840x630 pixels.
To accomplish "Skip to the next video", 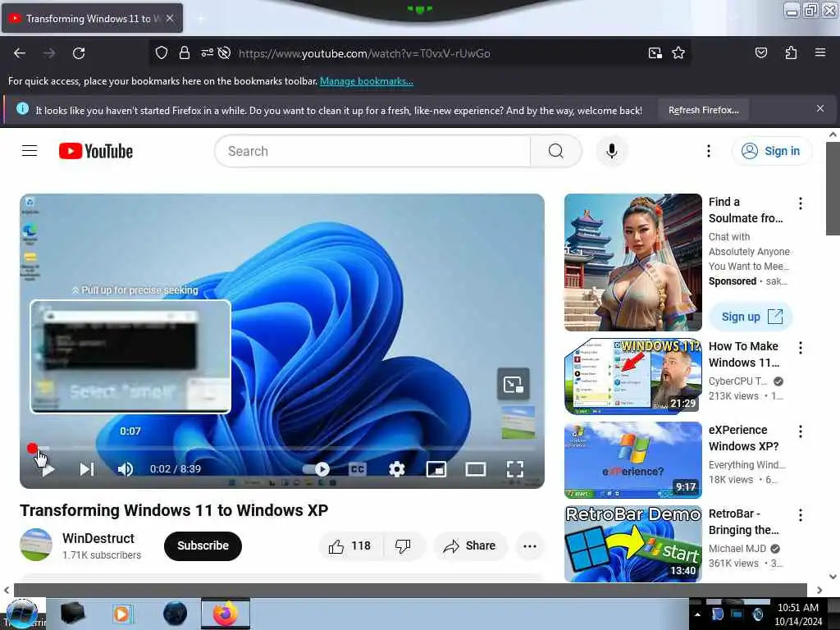I will (87, 469).
